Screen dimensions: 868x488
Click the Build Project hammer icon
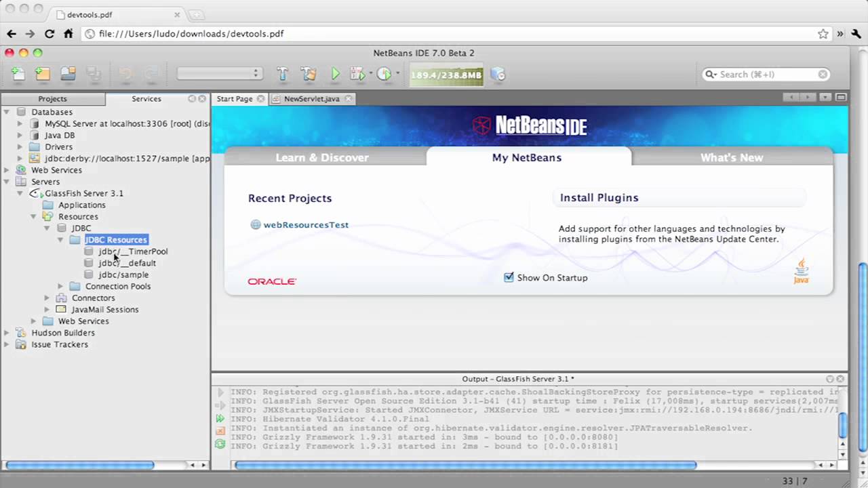(282, 74)
